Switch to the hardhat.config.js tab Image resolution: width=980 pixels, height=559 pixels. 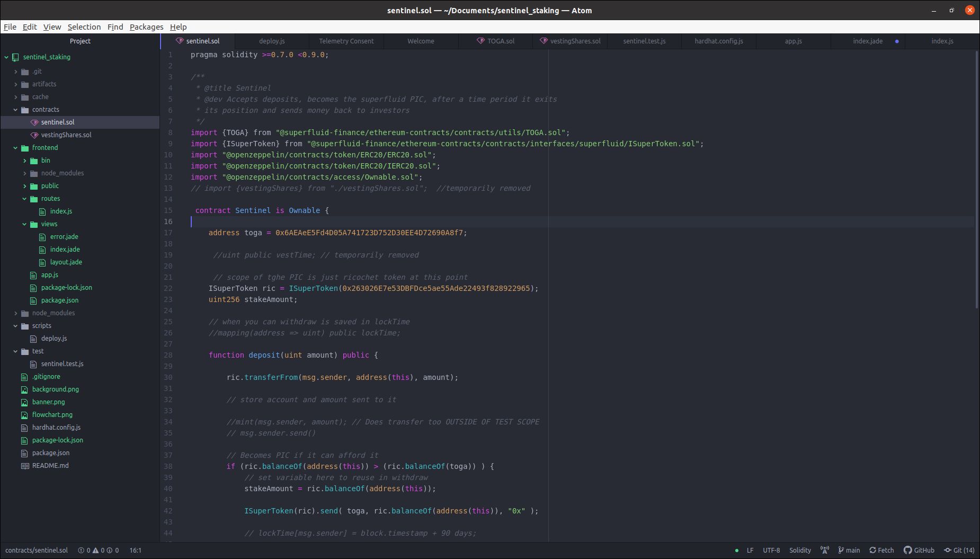point(719,41)
